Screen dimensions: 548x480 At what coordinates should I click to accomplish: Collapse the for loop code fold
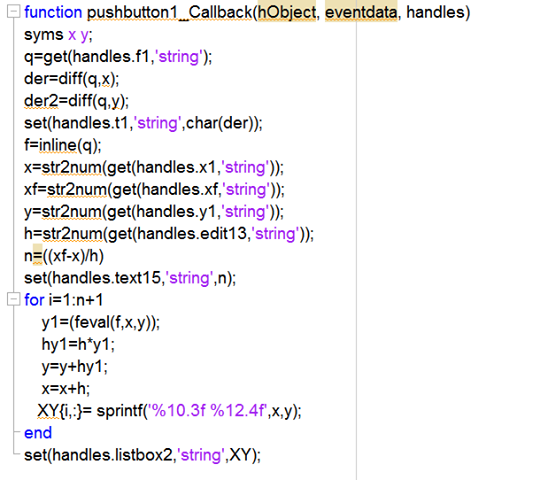click(x=13, y=300)
